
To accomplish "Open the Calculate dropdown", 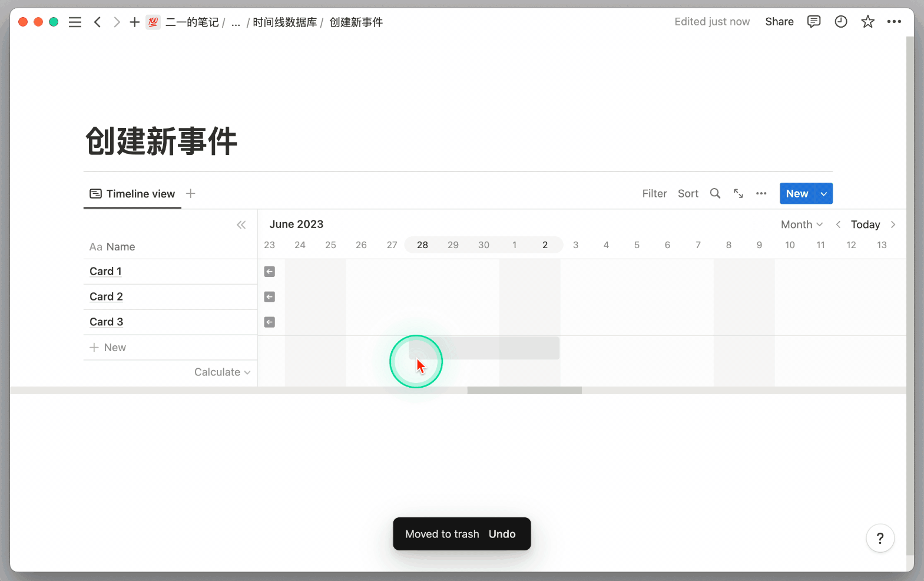I will coord(223,372).
